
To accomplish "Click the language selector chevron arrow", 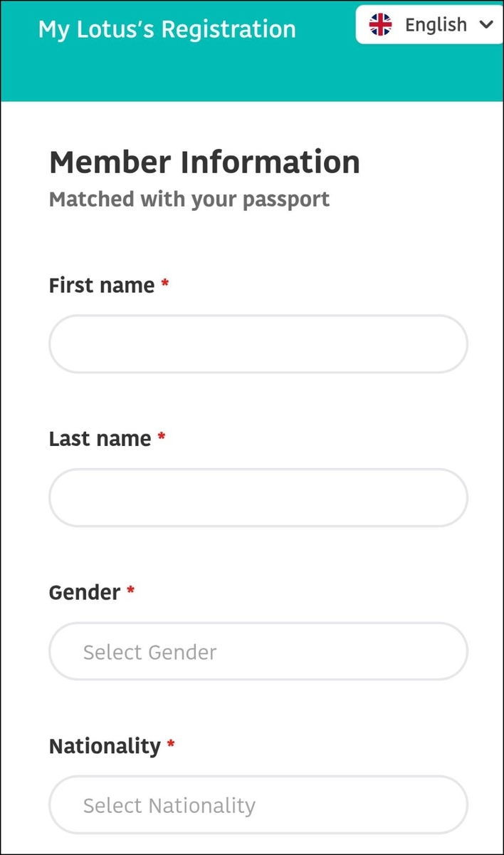I will tap(487, 25).
